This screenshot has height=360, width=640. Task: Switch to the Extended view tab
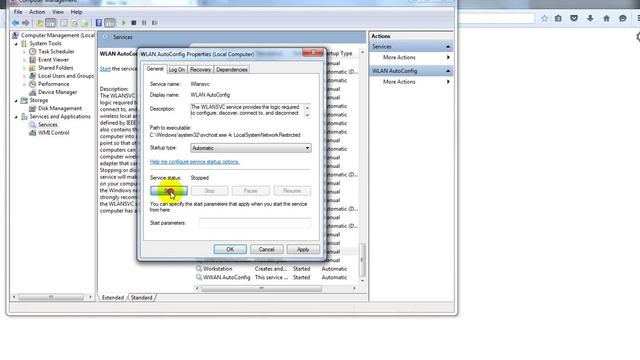(x=113, y=298)
